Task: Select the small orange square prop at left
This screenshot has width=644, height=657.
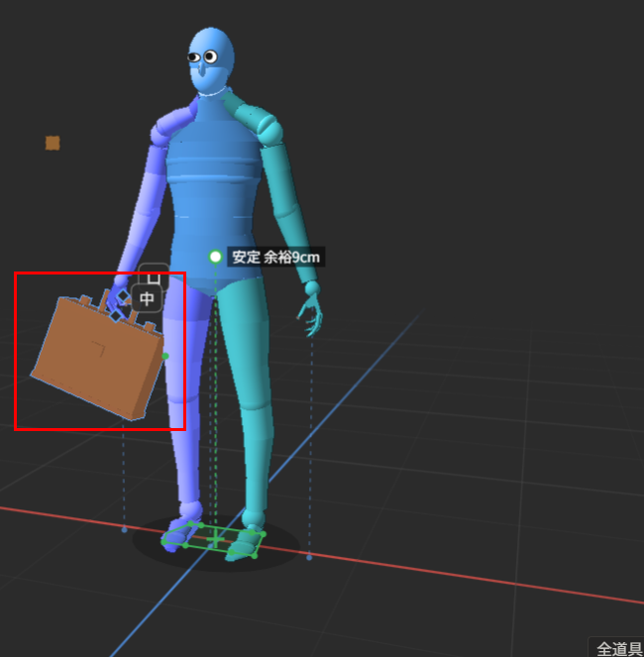Action: pyautogui.click(x=53, y=143)
